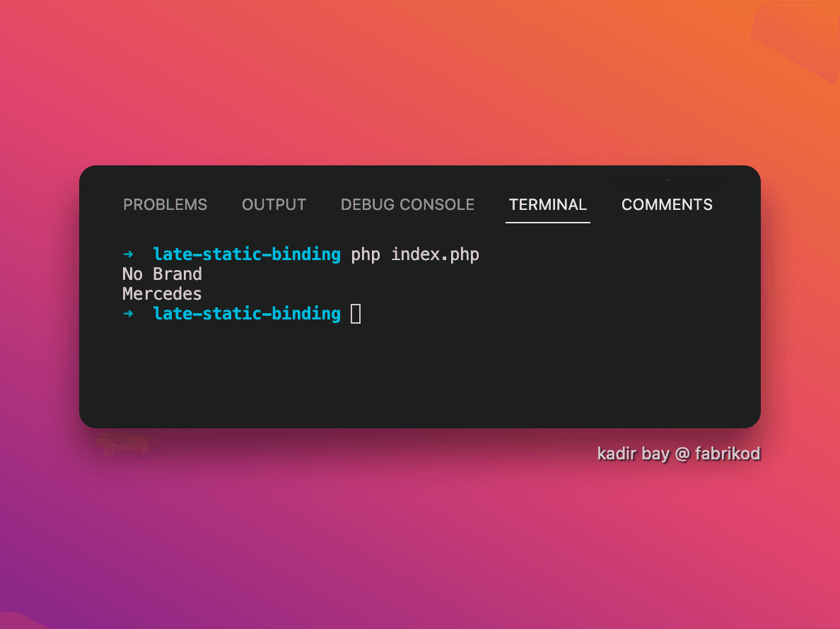
Task: Click the late-static-binding label on the bottom prompt
Action: tap(246, 313)
